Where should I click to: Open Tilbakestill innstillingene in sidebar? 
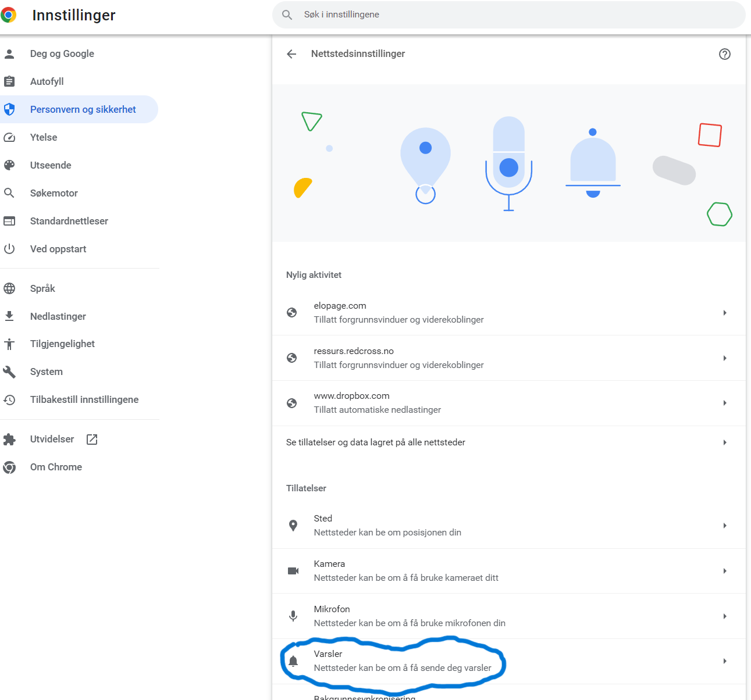point(84,399)
